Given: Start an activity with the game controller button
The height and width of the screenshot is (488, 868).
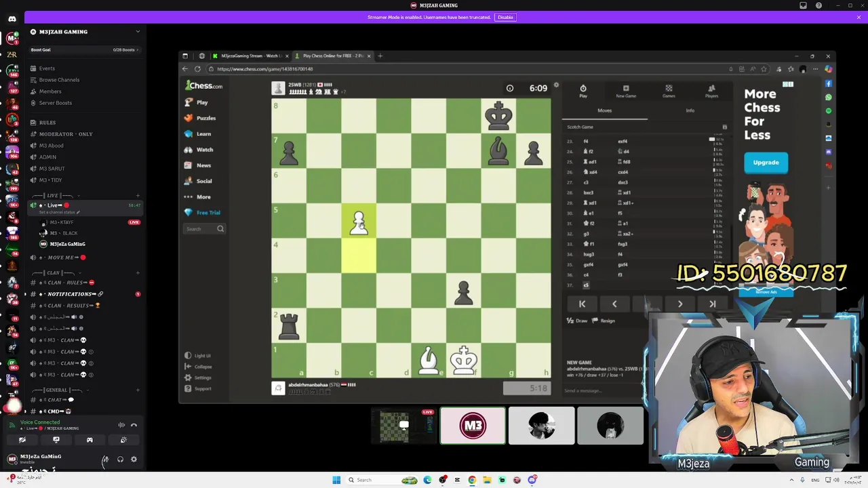Looking at the screenshot, I should click(90, 440).
